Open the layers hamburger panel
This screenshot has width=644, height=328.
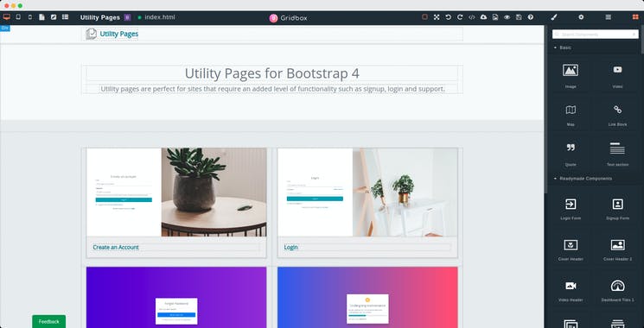(x=609, y=17)
